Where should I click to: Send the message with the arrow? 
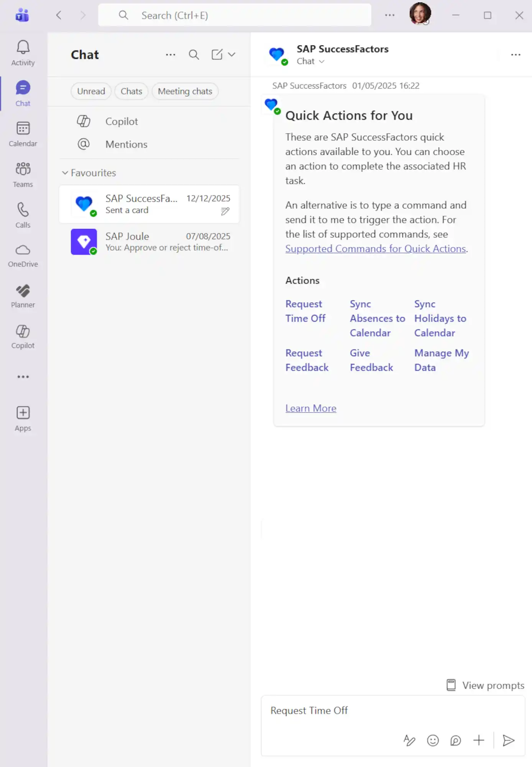509,740
